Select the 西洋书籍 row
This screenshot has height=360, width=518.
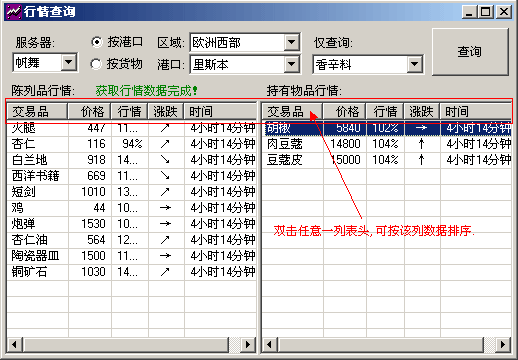coord(132,176)
